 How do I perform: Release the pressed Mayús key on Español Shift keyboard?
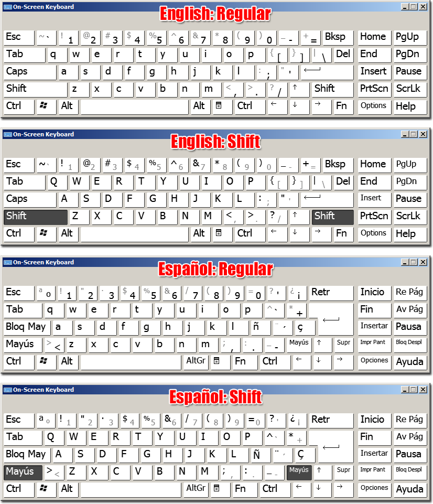[x=23, y=472]
